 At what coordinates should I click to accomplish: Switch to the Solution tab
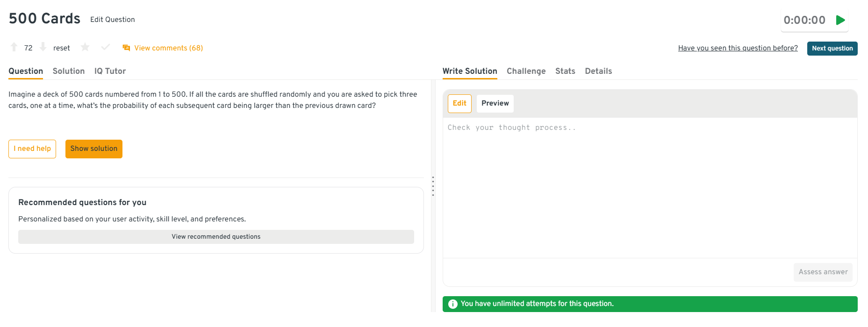[x=69, y=71]
